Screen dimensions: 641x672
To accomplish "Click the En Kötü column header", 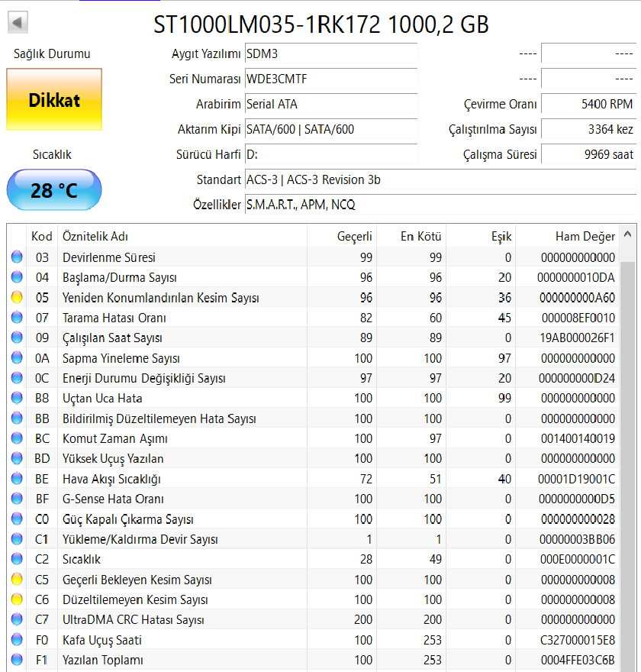I will (x=411, y=236).
